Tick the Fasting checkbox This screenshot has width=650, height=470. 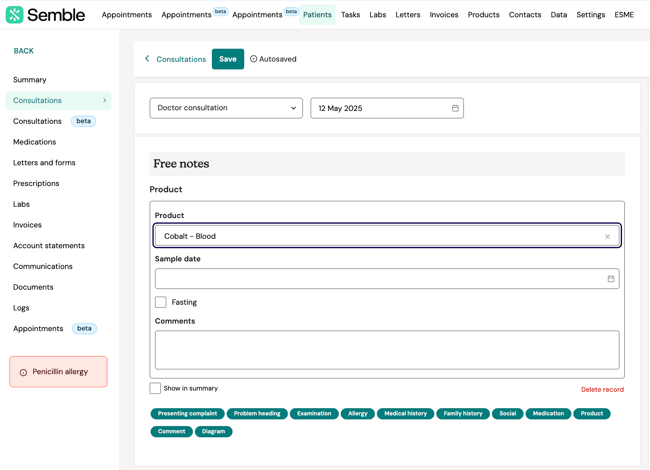[160, 302]
